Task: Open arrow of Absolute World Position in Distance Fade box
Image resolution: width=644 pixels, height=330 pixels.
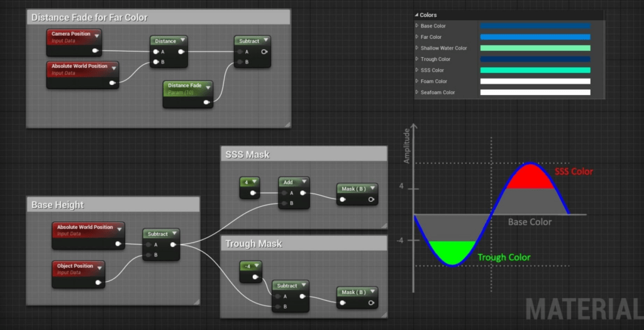Action: [x=114, y=68]
